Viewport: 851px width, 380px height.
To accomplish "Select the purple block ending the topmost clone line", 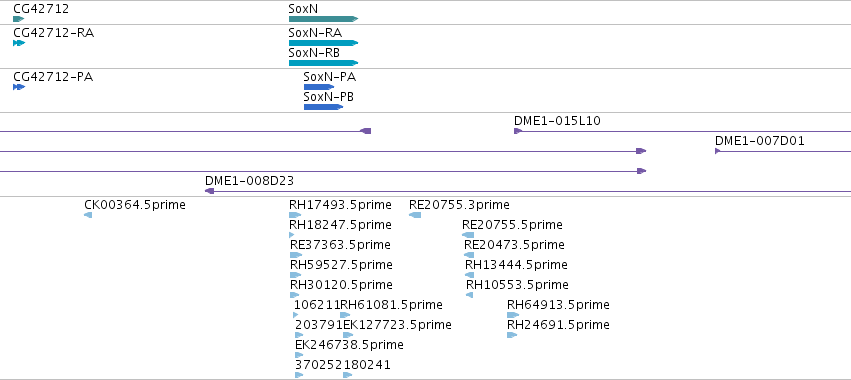I will pyautogui.click(x=366, y=131).
